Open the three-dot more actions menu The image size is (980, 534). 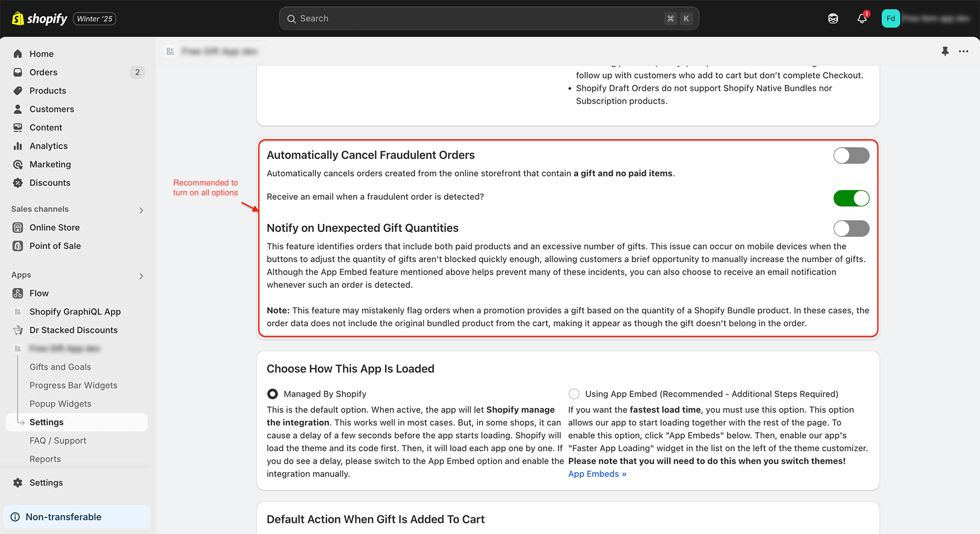pos(964,51)
